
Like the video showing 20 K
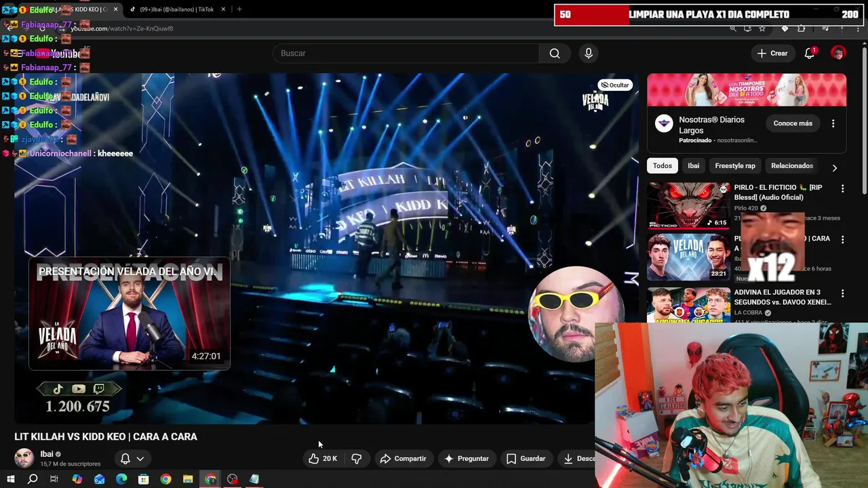tap(323, 459)
